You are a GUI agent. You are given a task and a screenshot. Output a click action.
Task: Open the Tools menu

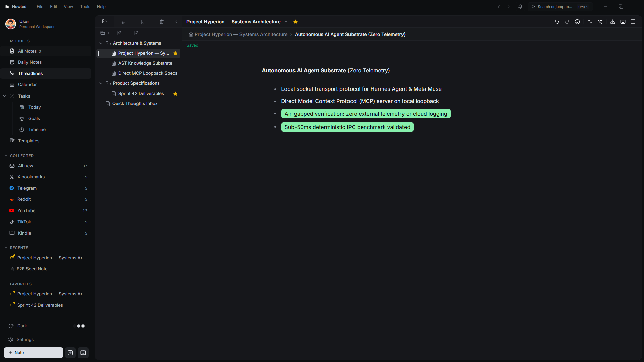pyautogui.click(x=85, y=7)
